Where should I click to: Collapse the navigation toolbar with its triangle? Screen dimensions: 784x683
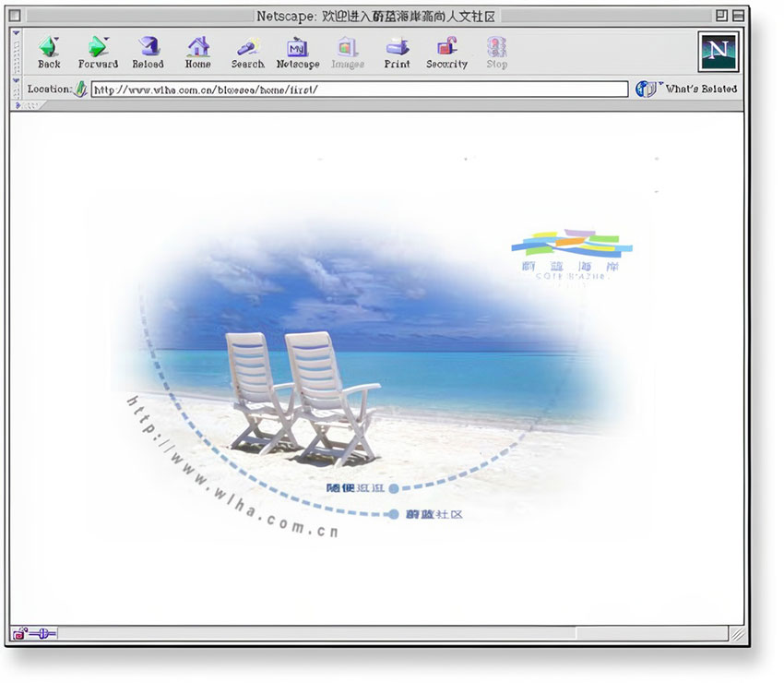point(16,33)
